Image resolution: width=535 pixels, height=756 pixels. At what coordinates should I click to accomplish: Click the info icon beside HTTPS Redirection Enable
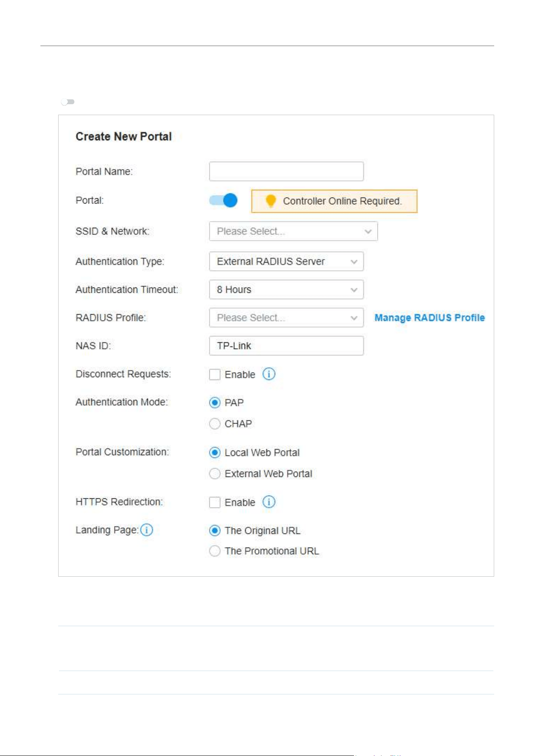tap(269, 502)
